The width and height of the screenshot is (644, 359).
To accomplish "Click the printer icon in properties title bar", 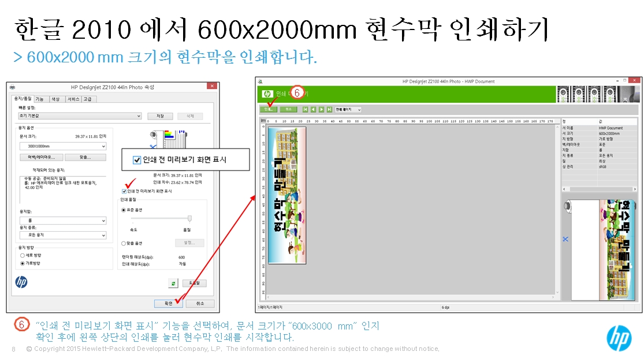I will click(12, 87).
